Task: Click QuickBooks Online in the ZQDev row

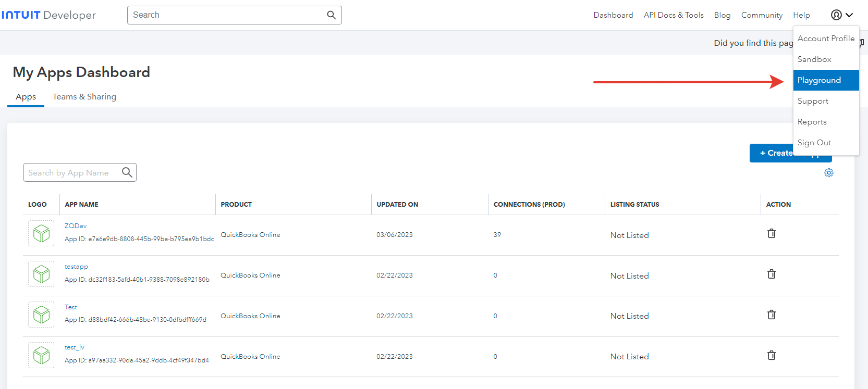Action: coord(250,235)
